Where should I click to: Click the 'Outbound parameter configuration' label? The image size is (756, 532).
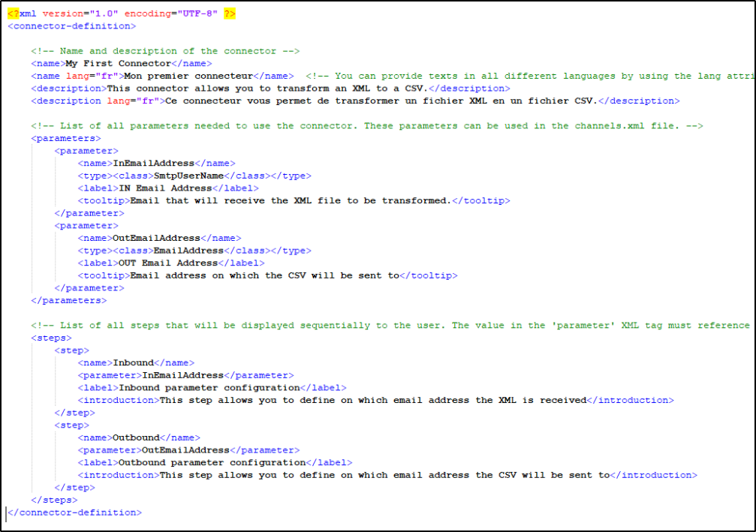point(212,462)
